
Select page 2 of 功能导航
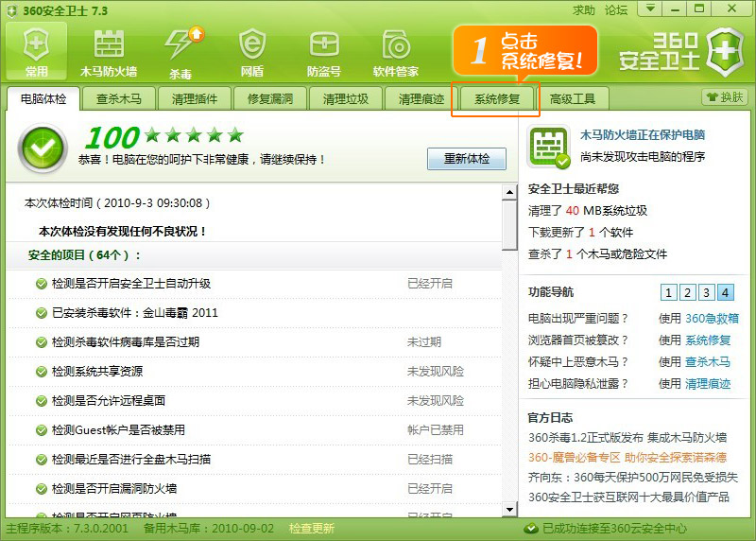tap(687, 293)
